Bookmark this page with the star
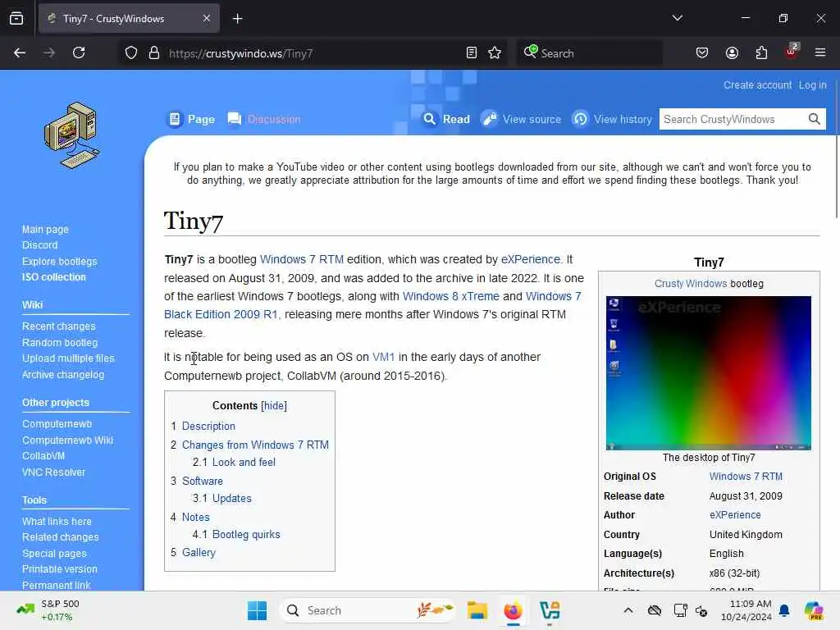Viewport: 840px width, 630px height. (x=495, y=52)
